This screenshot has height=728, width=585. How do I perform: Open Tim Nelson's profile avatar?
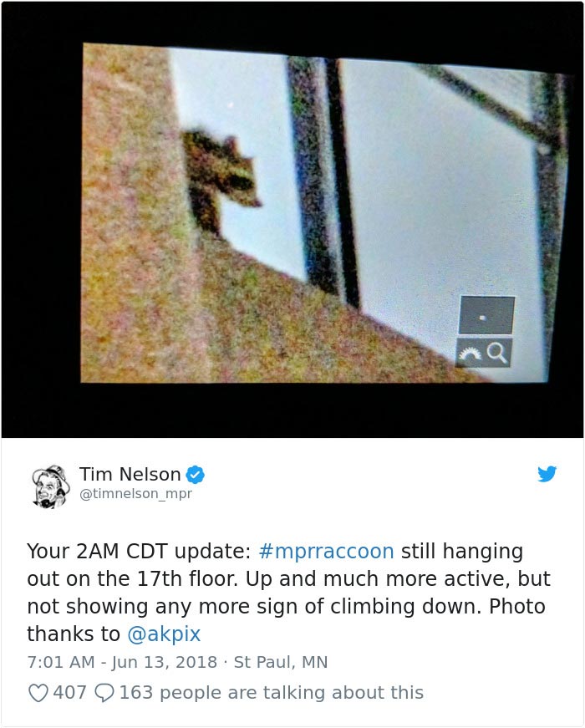pyautogui.click(x=51, y=486)
